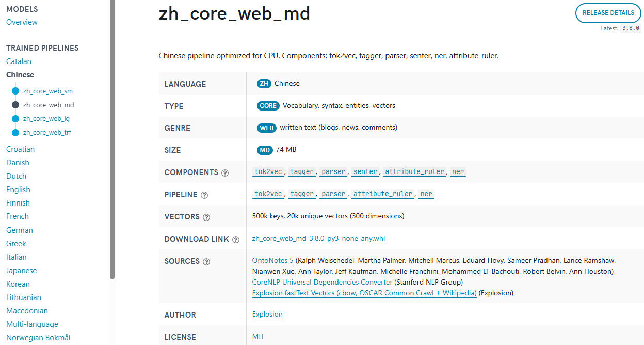Open zh_core_web_sm model link
The height and width of the screenshot is (345, 644).
(48, 91)
